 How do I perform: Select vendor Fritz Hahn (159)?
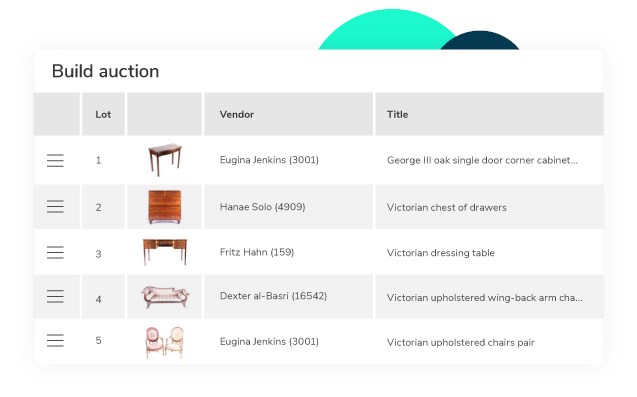tap(257, 252)
